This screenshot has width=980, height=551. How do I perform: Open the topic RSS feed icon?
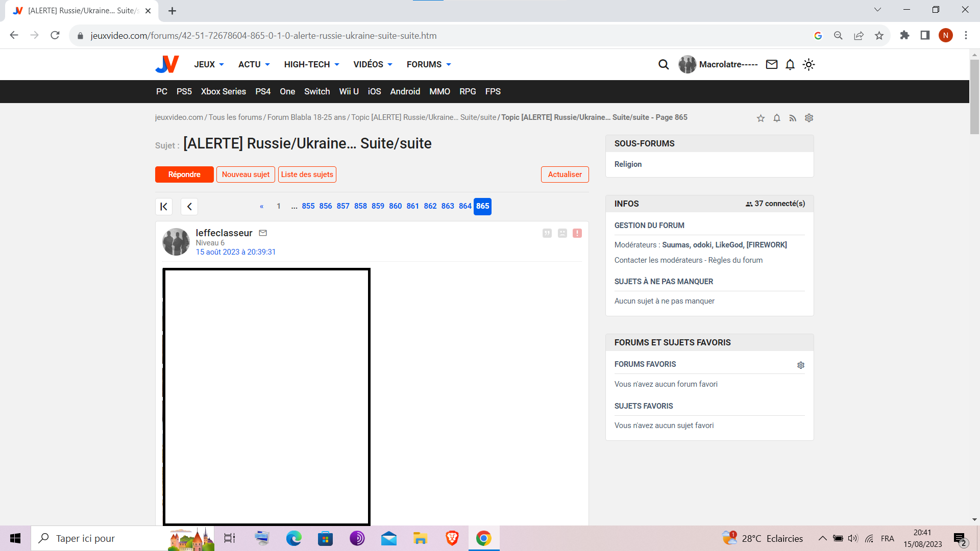(x=793, y=118)
